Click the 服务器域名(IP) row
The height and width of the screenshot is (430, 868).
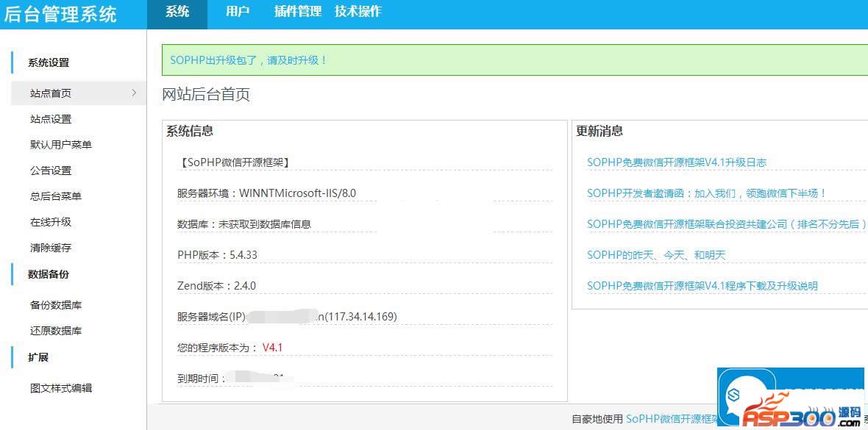pos(364,317)
